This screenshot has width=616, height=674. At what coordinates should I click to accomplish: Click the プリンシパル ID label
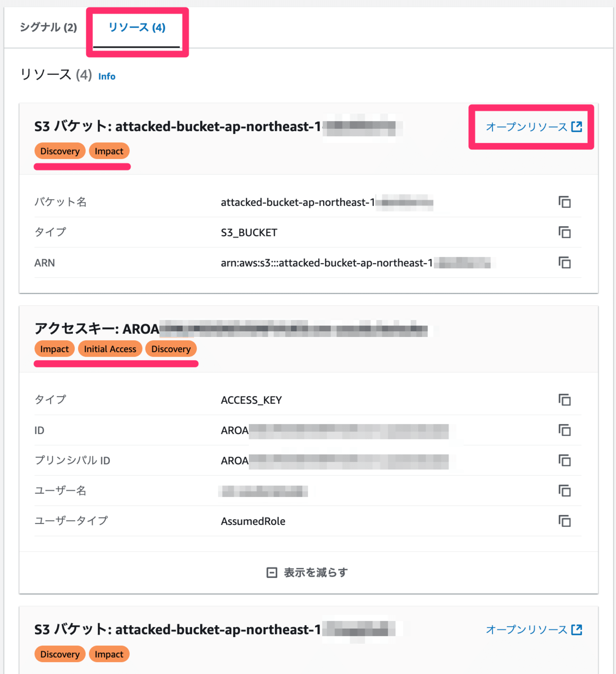pyautogui.click(x=72, y=460)
